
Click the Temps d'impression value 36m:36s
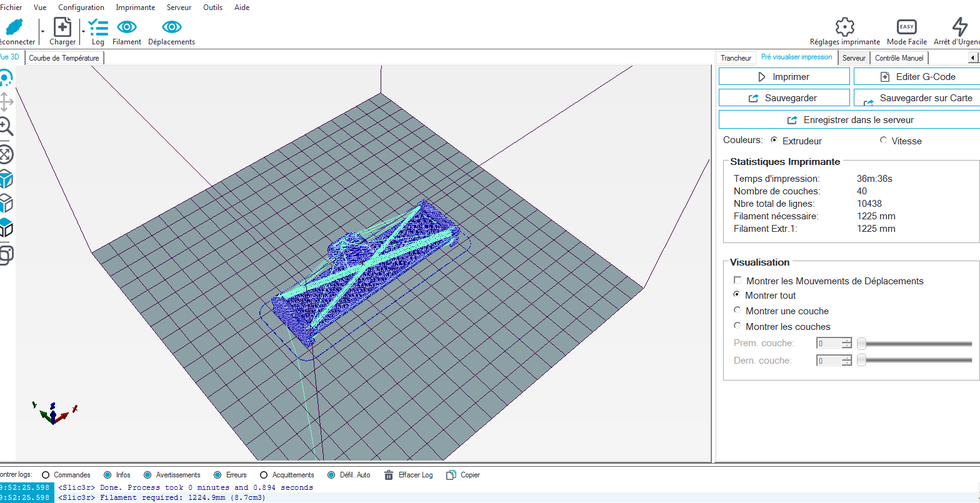click(x=874, y=179)
